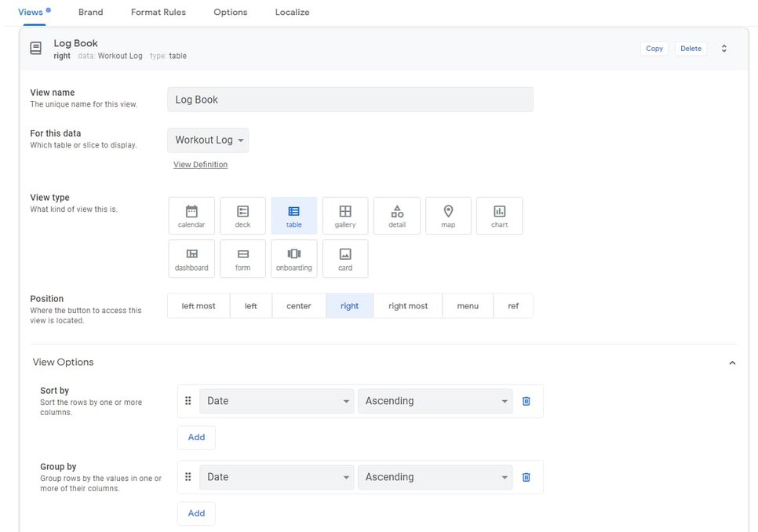Open the Workout Log data dropdown
This screenshot has height=532, width=758.
pos(207,140)
